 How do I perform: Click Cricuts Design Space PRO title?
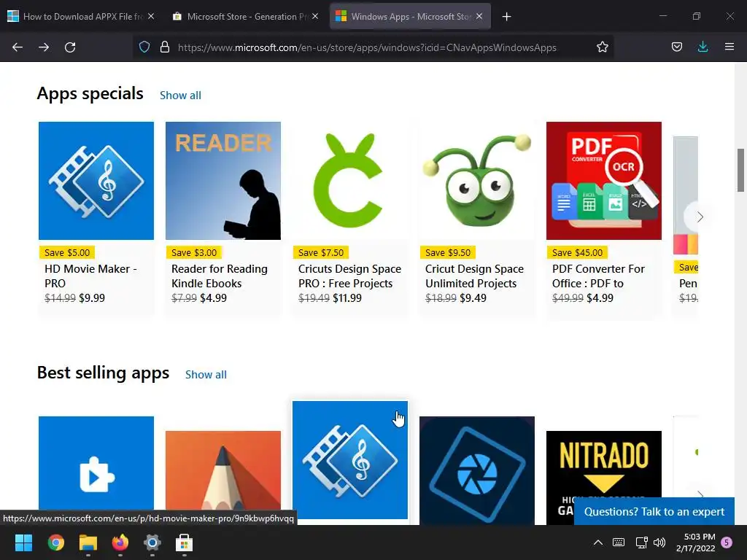click(x=349, y=276)
